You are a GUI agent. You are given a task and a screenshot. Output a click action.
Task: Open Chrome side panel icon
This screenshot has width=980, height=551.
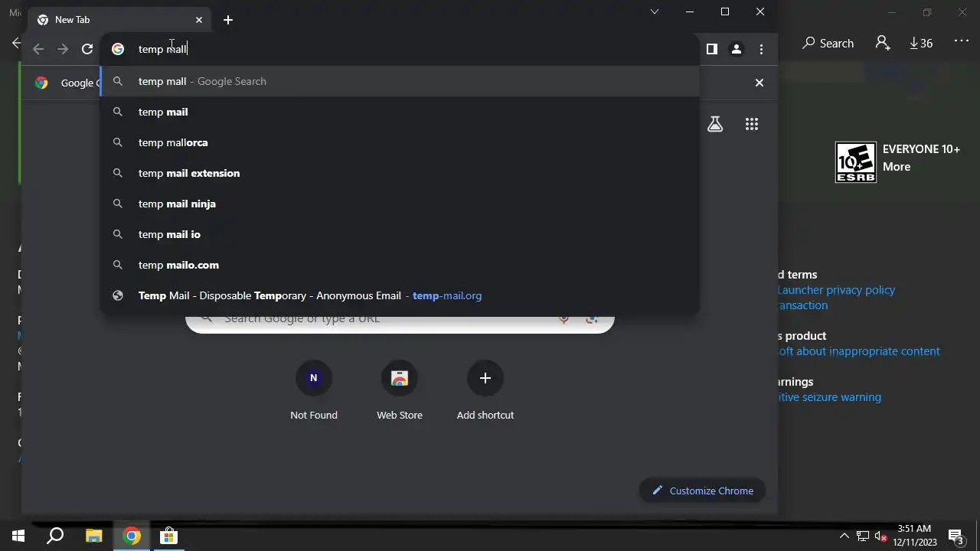coord(711,49)
